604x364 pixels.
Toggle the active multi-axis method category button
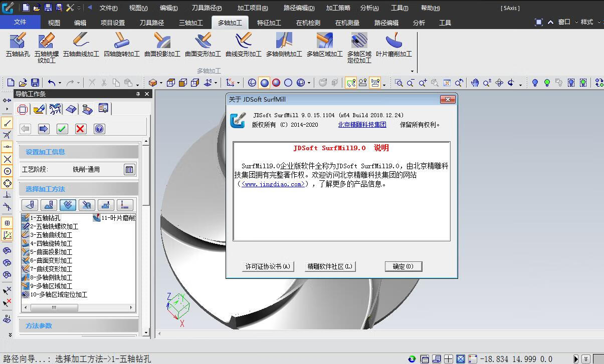tap(68, 205)
